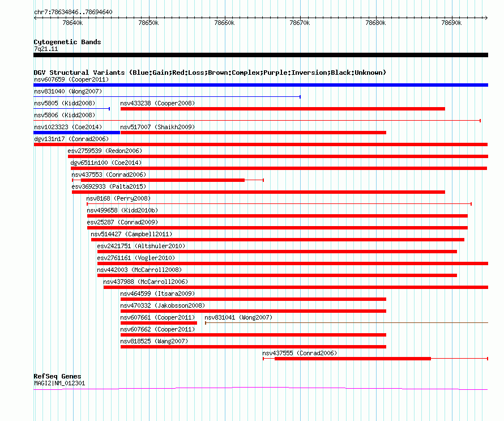
Task: Open the nsv433238 (Cooper2008) variant label
Action: pos(157,103)
